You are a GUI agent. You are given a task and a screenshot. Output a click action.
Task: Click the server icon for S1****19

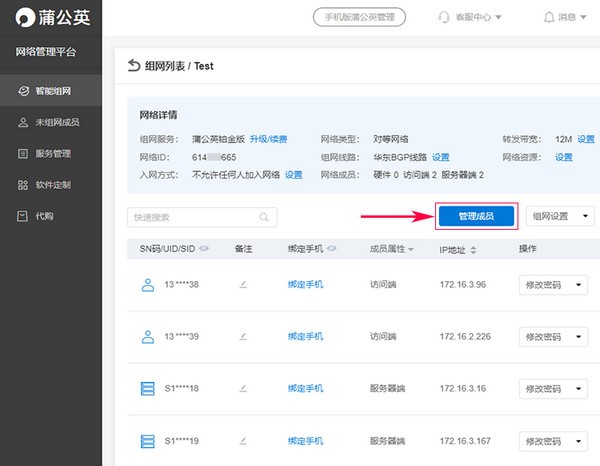click(x=147, y=441)
